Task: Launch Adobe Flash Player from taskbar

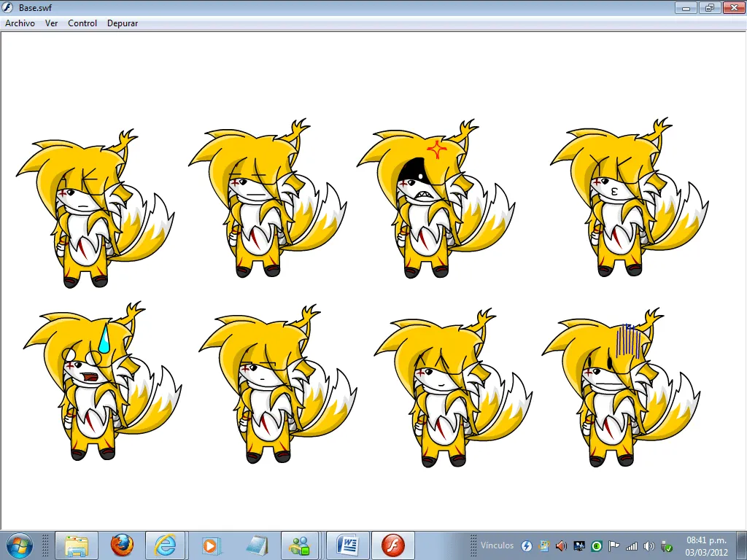Action: point(393,545)
